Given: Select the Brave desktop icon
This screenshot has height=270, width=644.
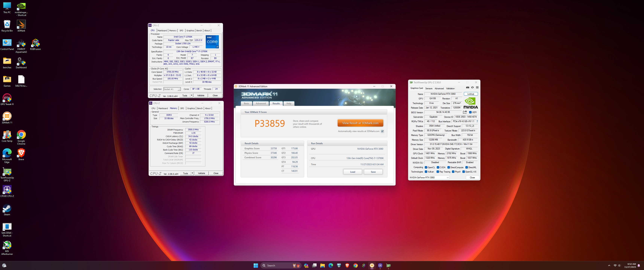Looking at the screenshot, I should coord(21,154).
